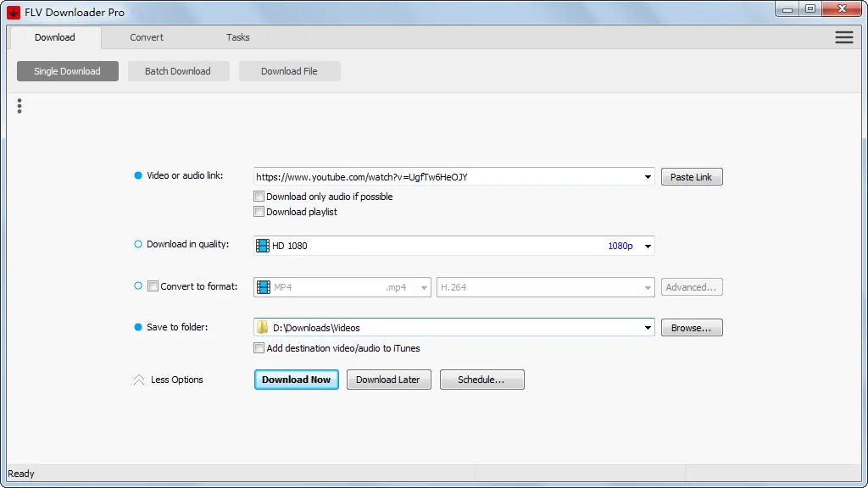Expand the video link history dropdown arrow
This screenshot has width=868, height=488.
click(x=647, y=177)
